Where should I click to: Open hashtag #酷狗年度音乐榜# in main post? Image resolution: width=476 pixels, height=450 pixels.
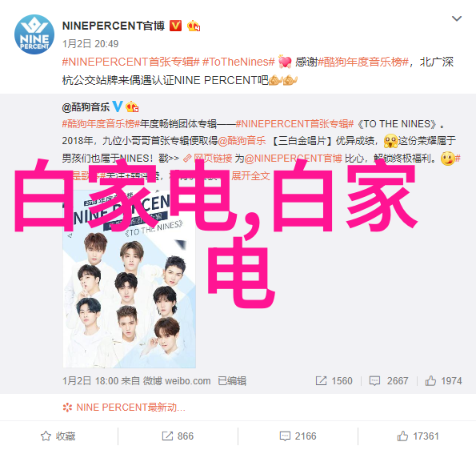tap(363, 62)
